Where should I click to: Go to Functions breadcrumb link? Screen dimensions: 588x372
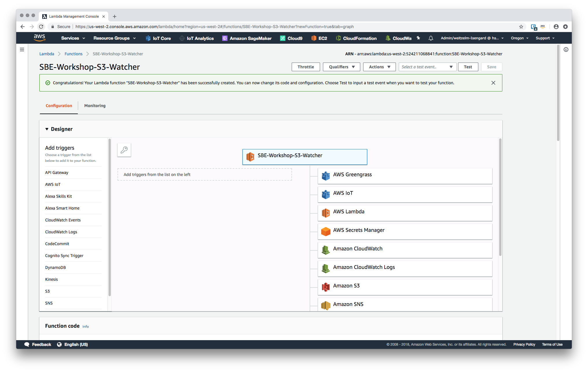coord(73,54)
